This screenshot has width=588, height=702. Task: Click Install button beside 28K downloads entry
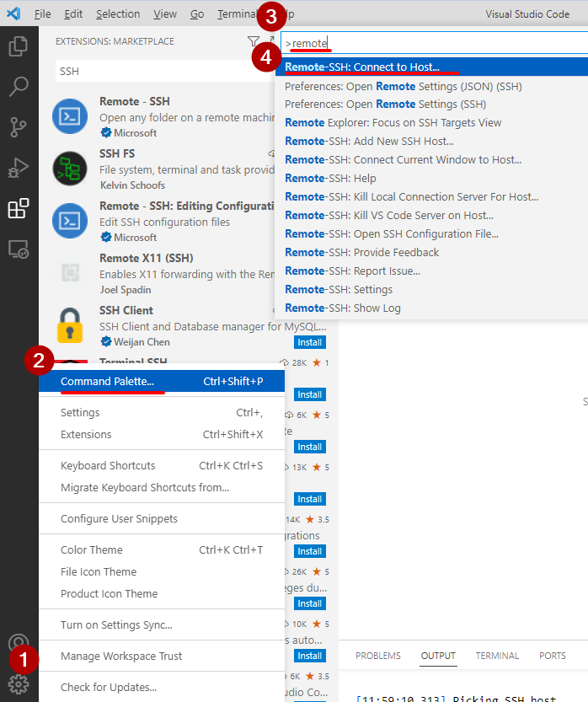click(x=310, y=394)
